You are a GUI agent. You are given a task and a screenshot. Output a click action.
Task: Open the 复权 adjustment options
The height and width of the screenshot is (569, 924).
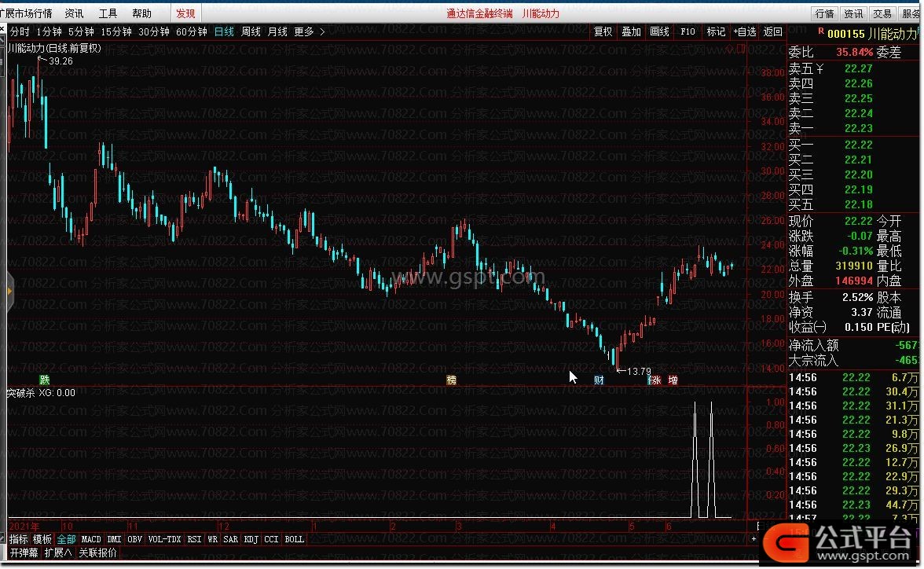pyautogui.click(x=603, y=32)
